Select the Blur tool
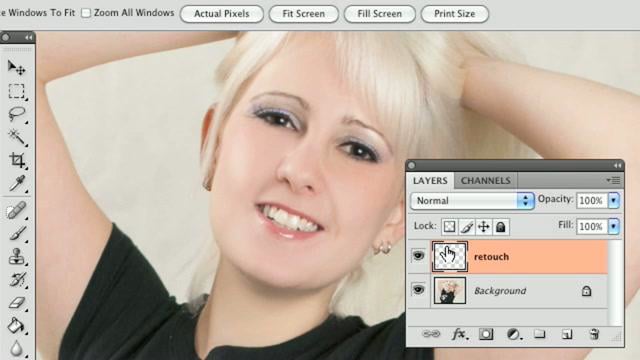The image size is (640, 360). click(x=16, y=348)
